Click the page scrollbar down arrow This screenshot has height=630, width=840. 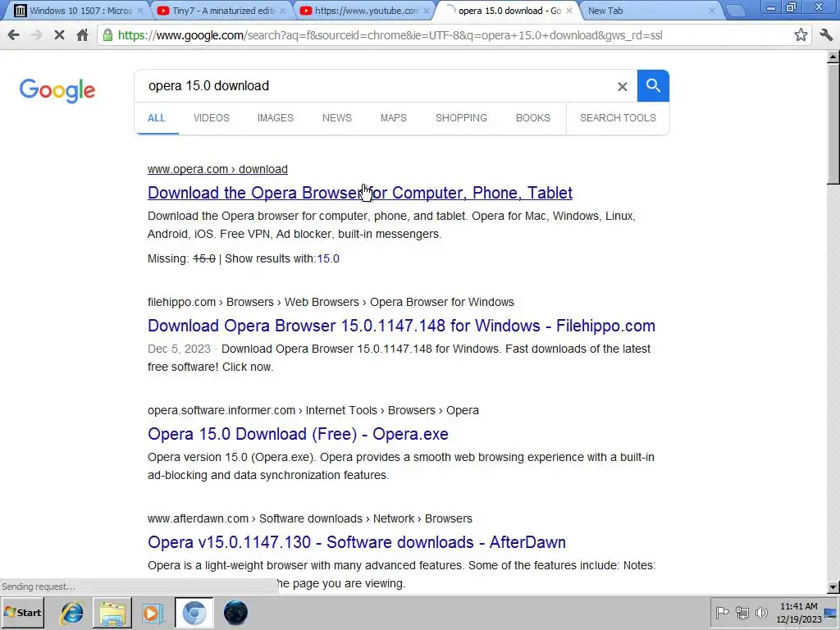(833, 587)
